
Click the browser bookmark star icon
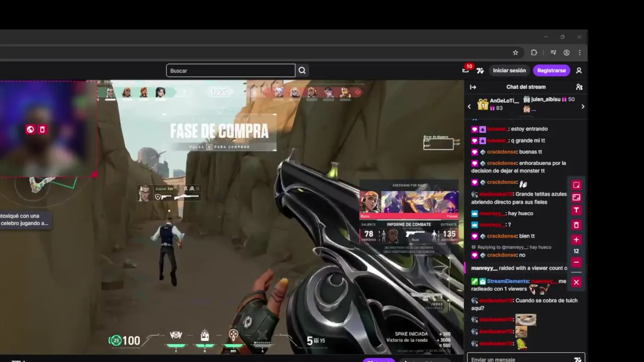(515, 52)
